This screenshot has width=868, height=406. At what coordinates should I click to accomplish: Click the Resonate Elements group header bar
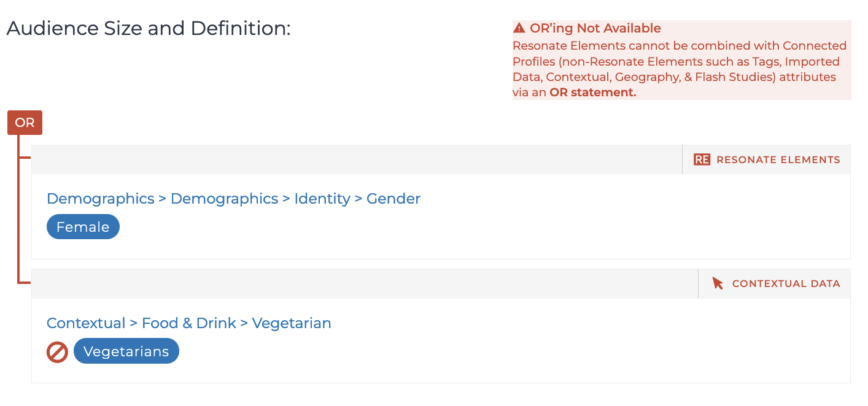pyautogui.click(x=441, y=159)
